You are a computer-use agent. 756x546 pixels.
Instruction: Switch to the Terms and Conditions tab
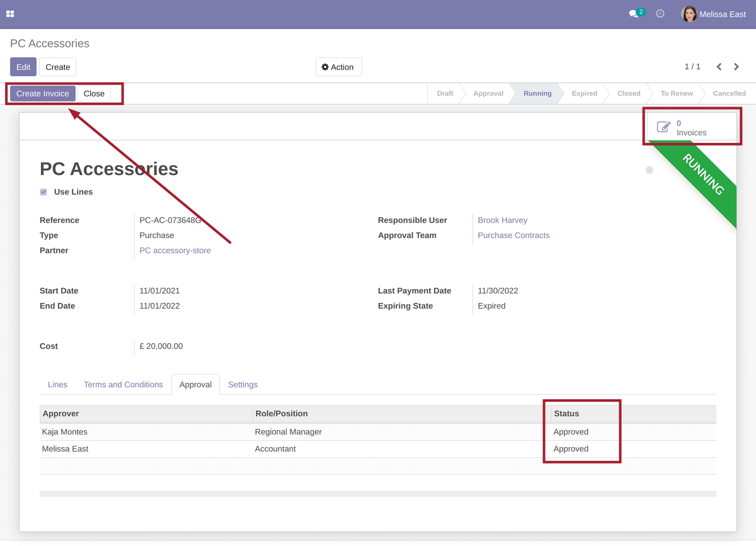(123, 385)
